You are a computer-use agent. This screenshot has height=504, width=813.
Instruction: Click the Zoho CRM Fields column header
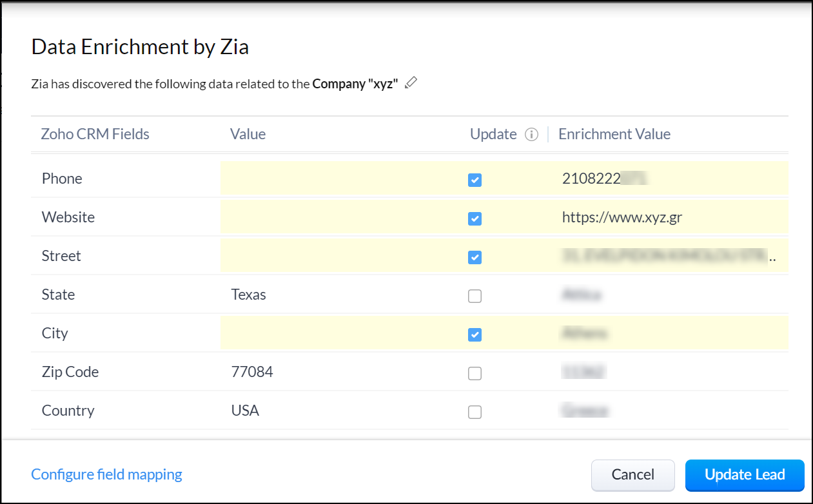tap(95, 134)
